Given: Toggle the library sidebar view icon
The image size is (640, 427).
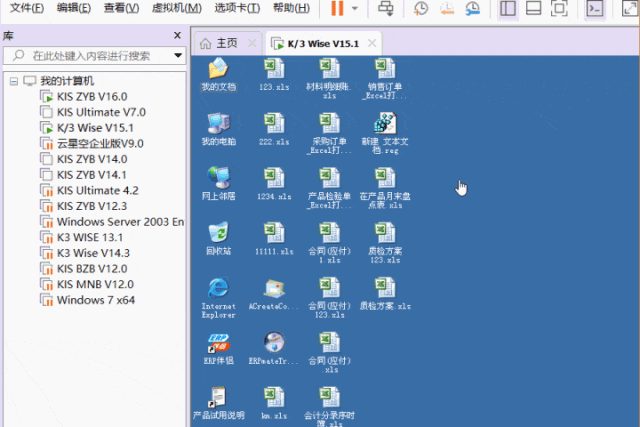Looking at the screenshot, I should pyautogui.click(x=508, y=8).
